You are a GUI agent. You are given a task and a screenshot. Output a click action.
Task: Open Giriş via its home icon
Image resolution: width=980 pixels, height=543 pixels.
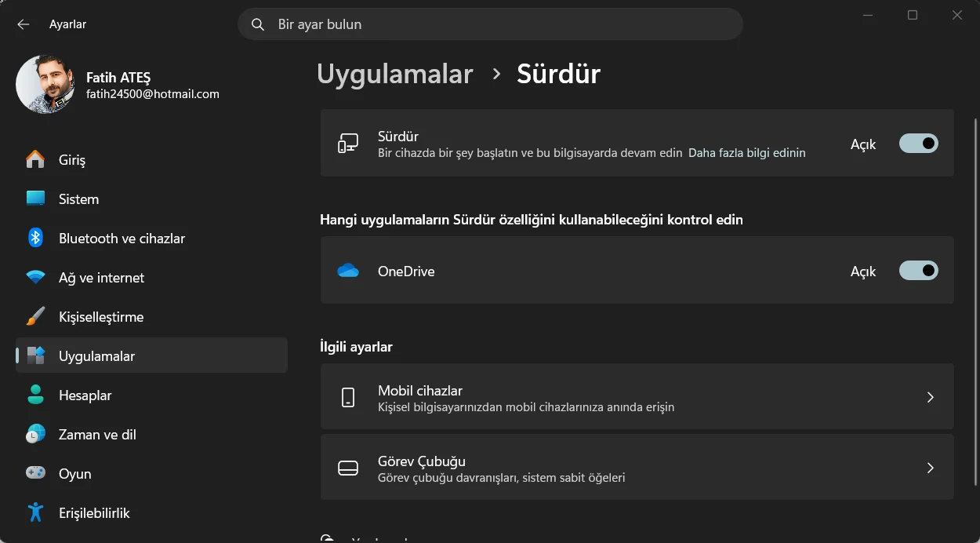(x=35, y=159)
